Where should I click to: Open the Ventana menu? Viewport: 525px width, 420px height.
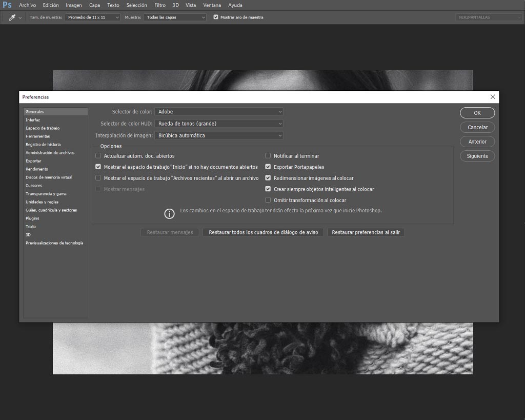212,5
